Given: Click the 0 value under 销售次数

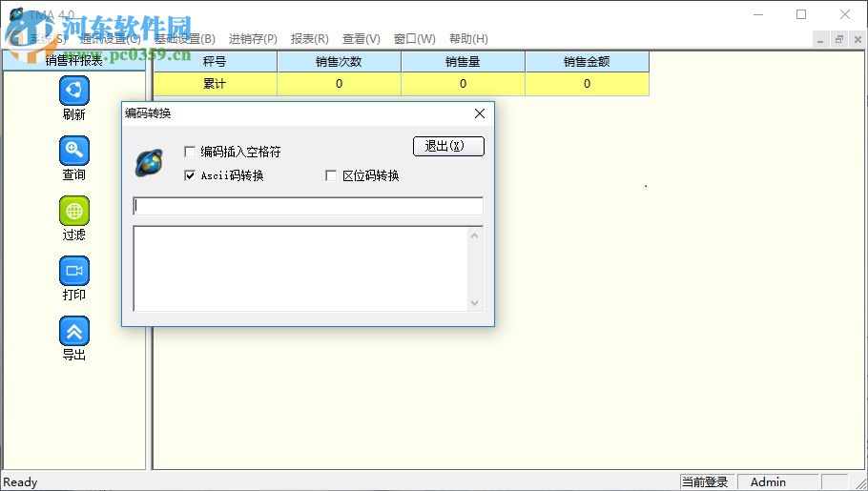Looking at the screenshot, I should coord(339,84).
